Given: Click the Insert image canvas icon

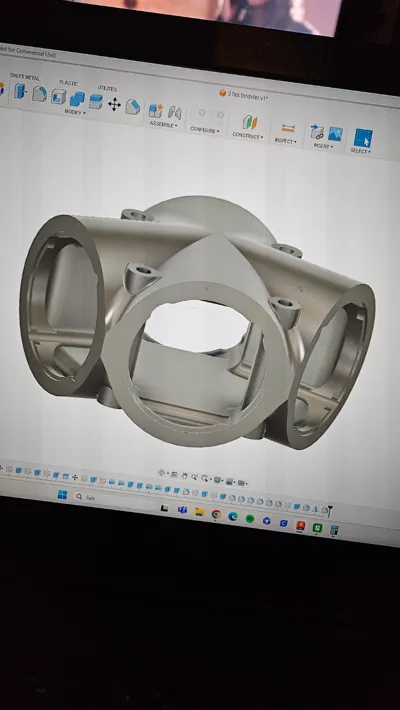Looking at the screenshot, I should 336,134.
